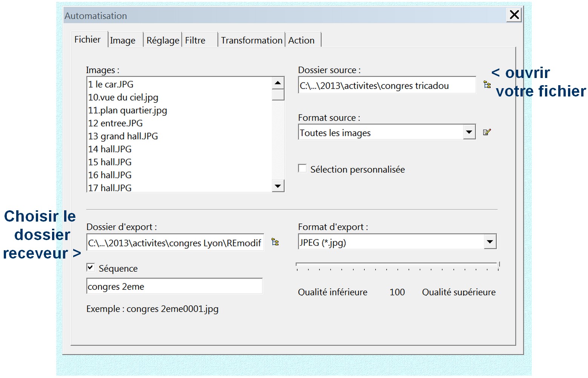Uncheck the Séquence checkbox
The image size is (588, 378).
click(91, 268)
